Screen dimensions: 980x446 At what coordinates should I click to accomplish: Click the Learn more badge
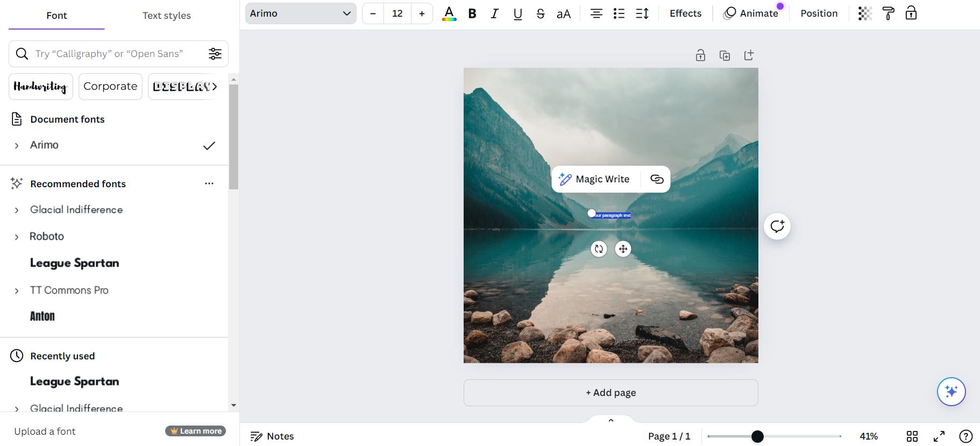(196, 431)
